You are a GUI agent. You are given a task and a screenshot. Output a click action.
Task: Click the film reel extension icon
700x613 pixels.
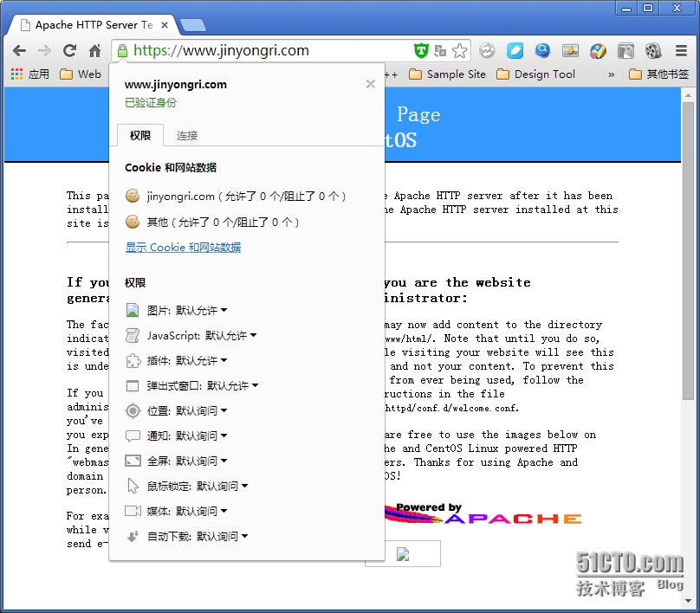pos(653,51)
